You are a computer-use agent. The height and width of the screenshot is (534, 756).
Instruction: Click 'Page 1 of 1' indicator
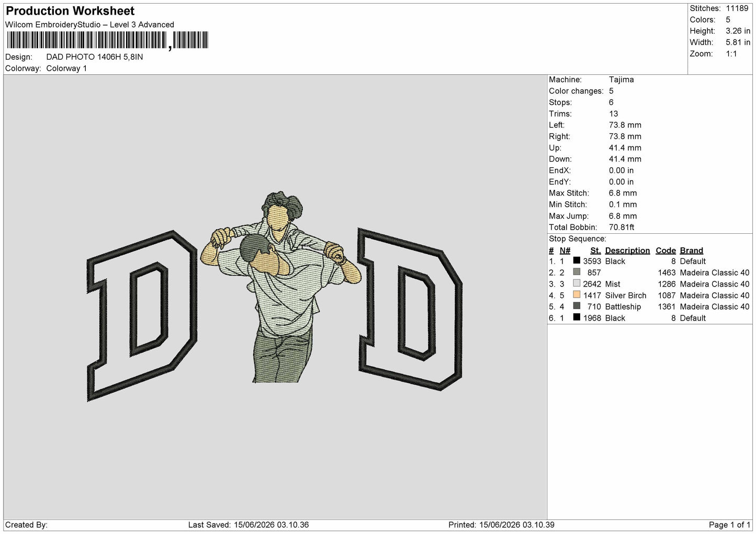point(729,525)
